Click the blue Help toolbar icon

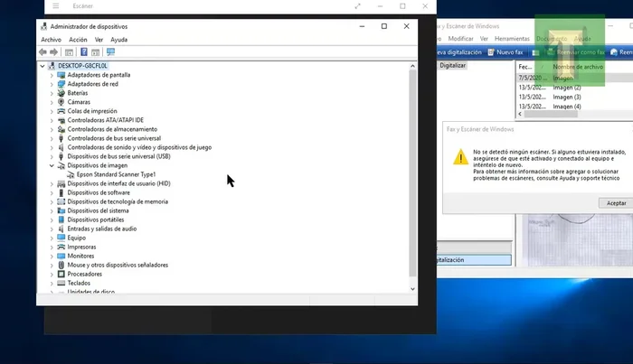(x=83, y=52)
